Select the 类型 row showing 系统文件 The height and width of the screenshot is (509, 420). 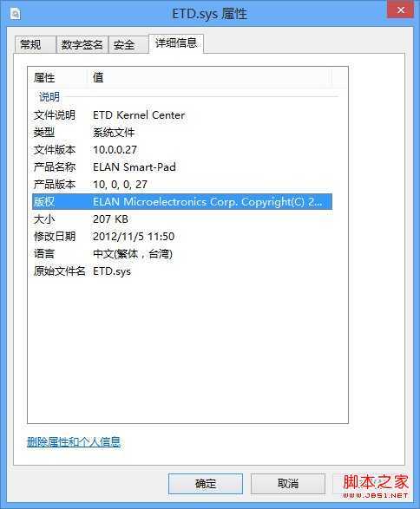(182, 132)
